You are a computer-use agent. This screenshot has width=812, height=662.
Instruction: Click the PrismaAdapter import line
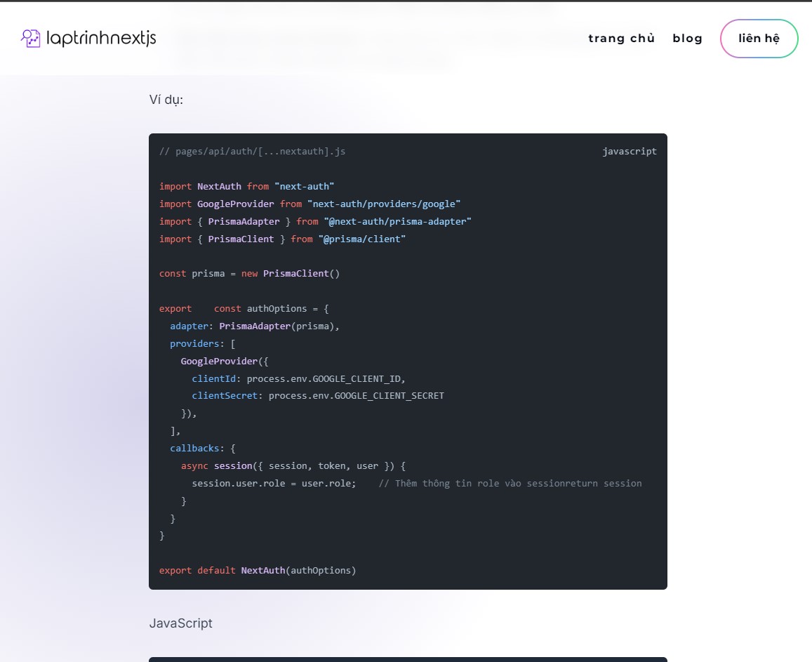pyautogui.click(x=315, y=222)
